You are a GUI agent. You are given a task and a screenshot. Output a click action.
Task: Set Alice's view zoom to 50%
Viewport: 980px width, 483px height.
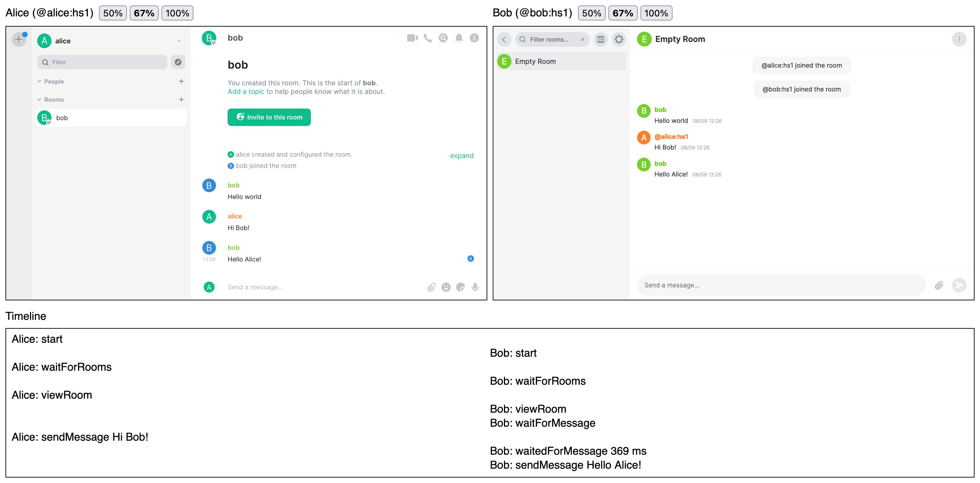pyautogui.click(x=113, y=13)
